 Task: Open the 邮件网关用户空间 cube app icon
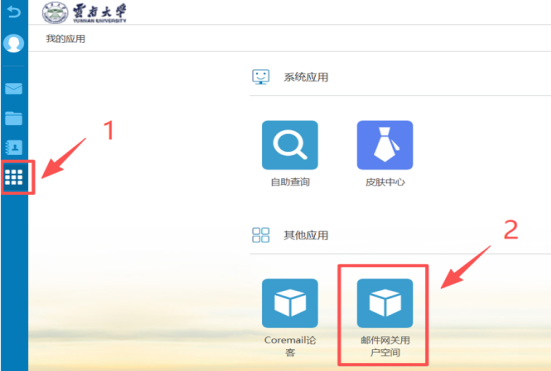pos(385,303)
